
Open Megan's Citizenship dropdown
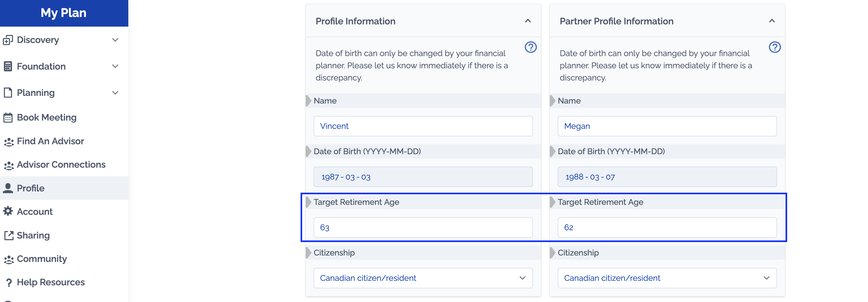pyautogui.click(x=667, y=278)
